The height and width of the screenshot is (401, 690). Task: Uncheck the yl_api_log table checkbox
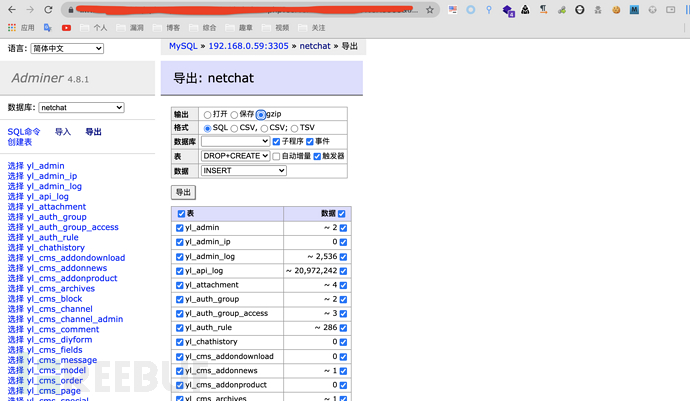[180, 271]
